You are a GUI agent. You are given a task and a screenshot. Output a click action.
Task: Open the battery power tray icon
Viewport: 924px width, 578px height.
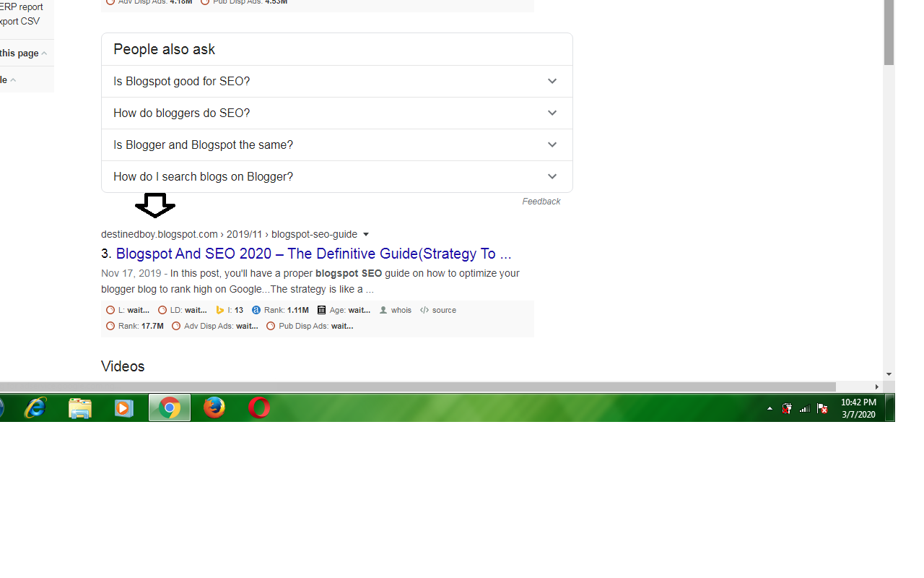787,408
